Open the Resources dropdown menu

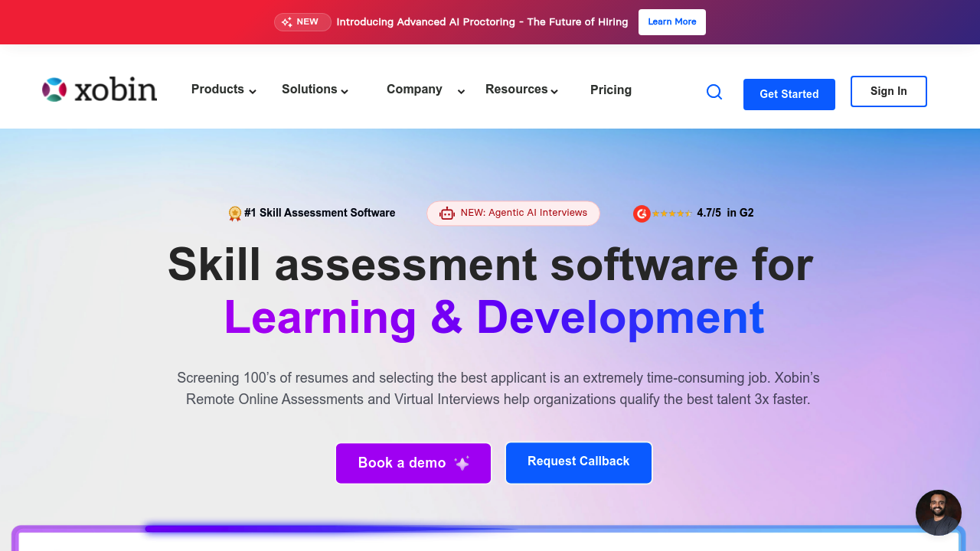click(521, 90)
